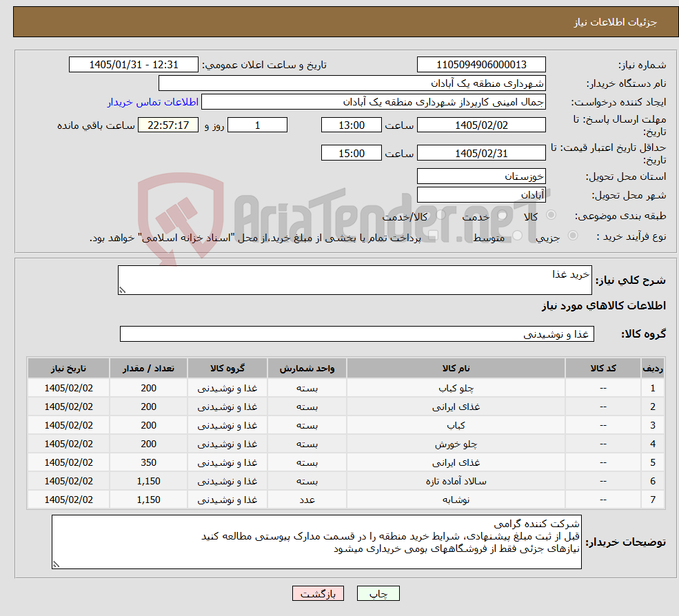
Task: Click the غذا و نوشیدنی goods group field
Action: click(x=357, y=333)
